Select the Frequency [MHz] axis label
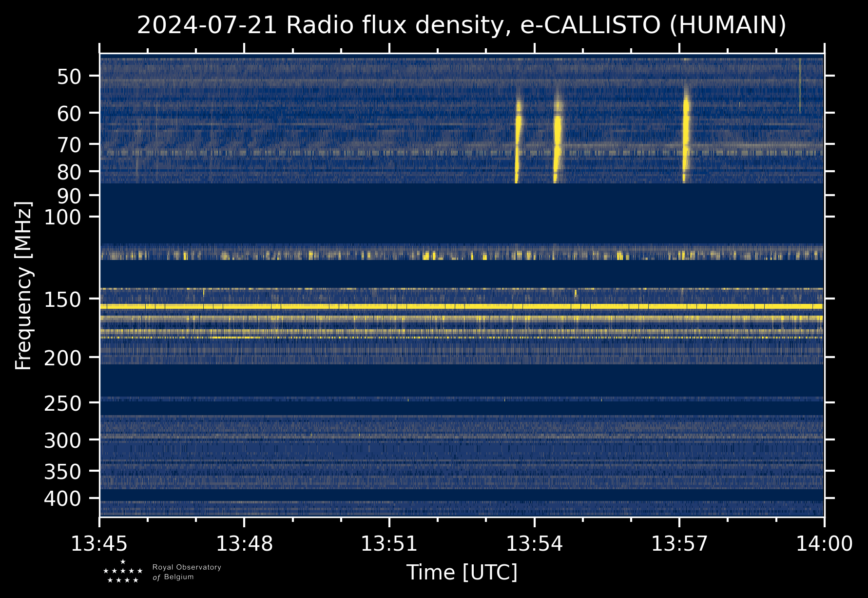This screenshot has height=598, width=868. [x=23, y=285]
